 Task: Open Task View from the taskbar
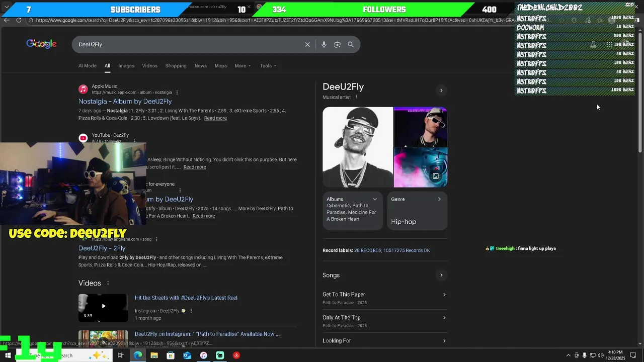coord(121,355)
